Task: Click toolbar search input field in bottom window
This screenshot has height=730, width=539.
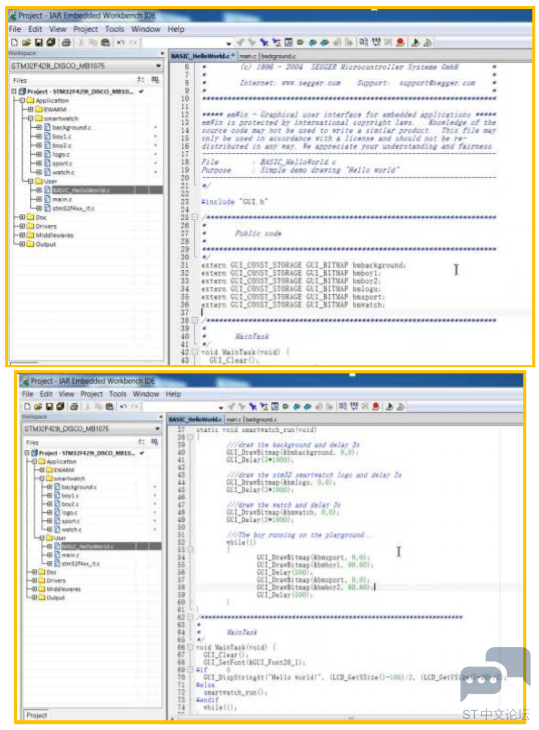Action: coord(183,407)
